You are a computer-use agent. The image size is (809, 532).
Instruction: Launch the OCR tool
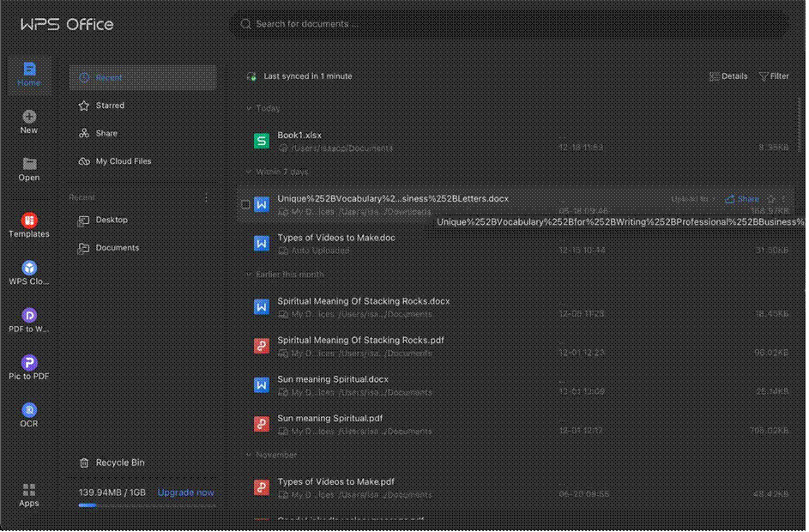coord(28,414)
